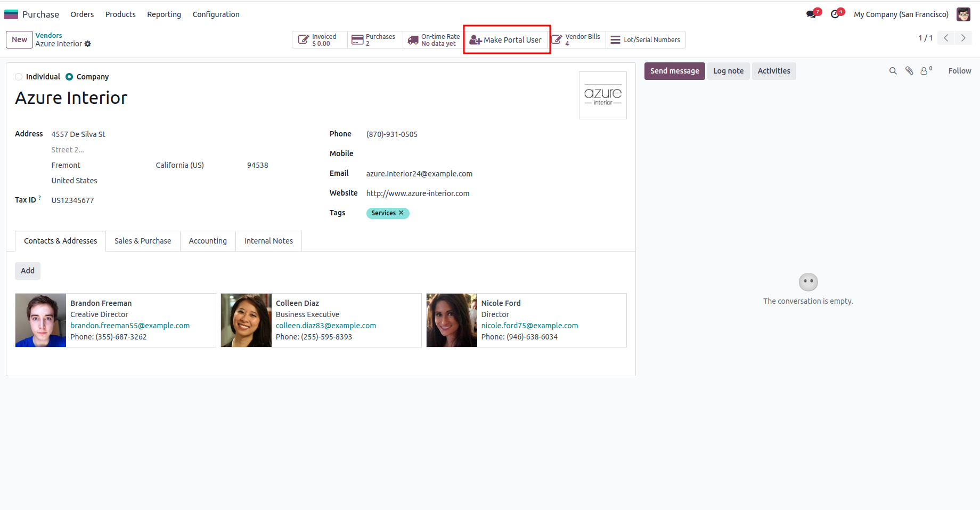Open the Lot/Serial Numbers stat button
The image size is (980, 510).
pos(646,40)
